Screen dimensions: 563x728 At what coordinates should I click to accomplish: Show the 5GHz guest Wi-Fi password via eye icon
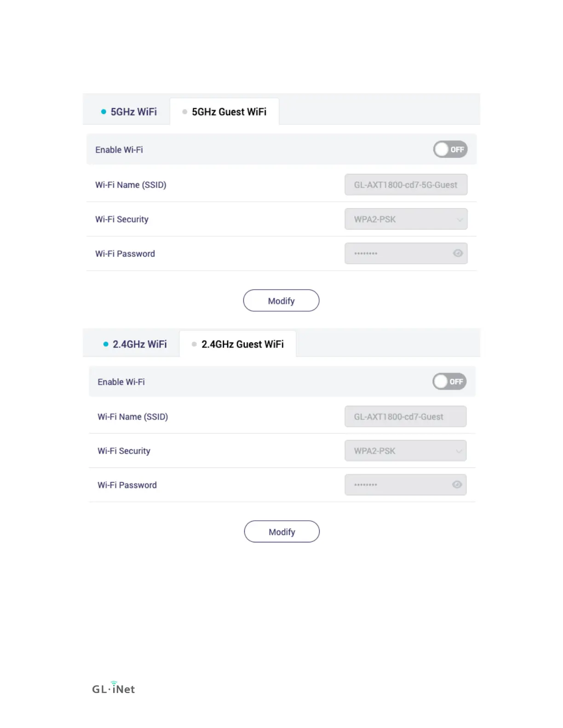tap(458, 253)
